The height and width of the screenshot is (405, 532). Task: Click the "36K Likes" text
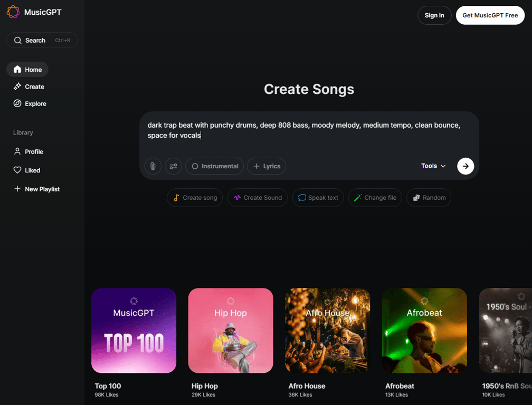click(300, 395)
